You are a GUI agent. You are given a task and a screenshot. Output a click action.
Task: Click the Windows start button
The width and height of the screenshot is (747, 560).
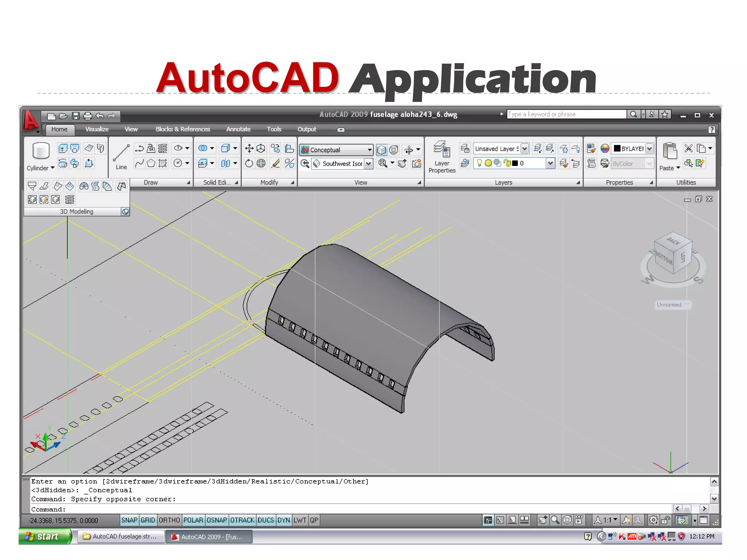click(x=45, y=536)
